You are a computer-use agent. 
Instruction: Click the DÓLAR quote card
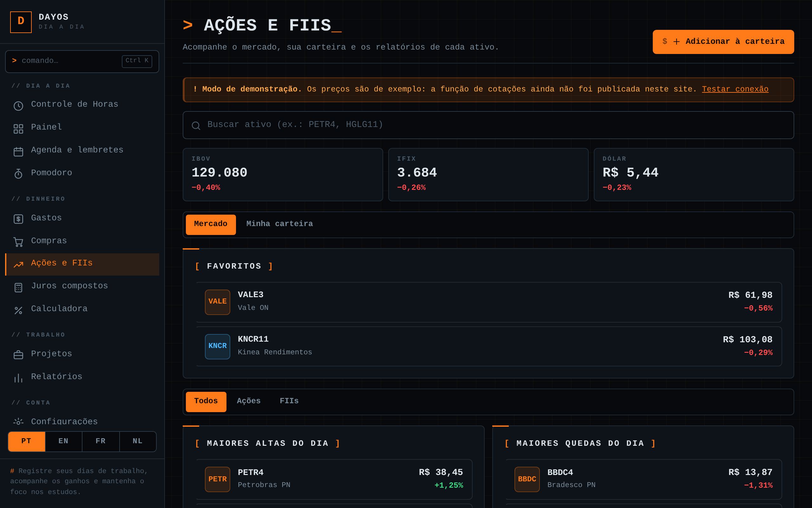(694, 175)
